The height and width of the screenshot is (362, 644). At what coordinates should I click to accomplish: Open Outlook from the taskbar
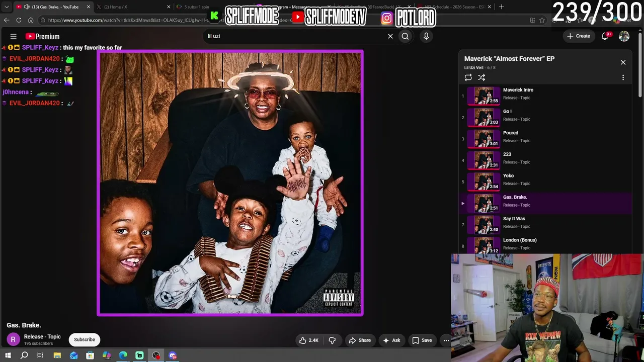click(x=74, y=355)
